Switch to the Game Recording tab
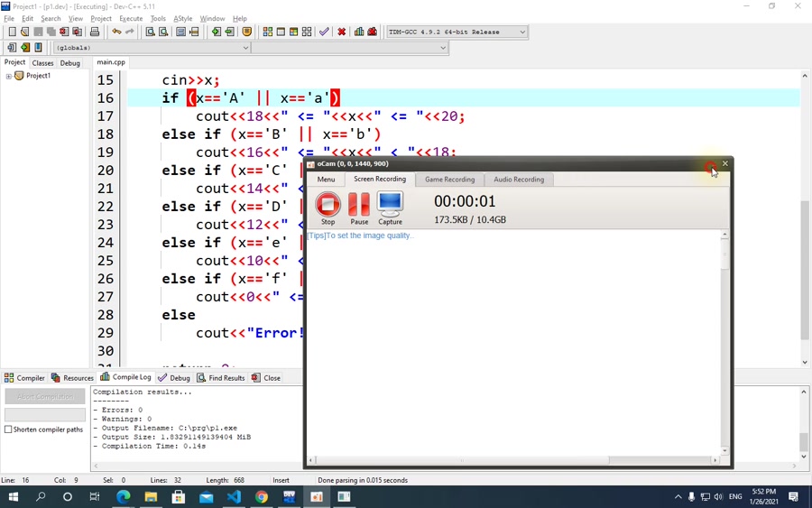The width and height of the screenshot is (812, 508). click(x=449, y=180)
